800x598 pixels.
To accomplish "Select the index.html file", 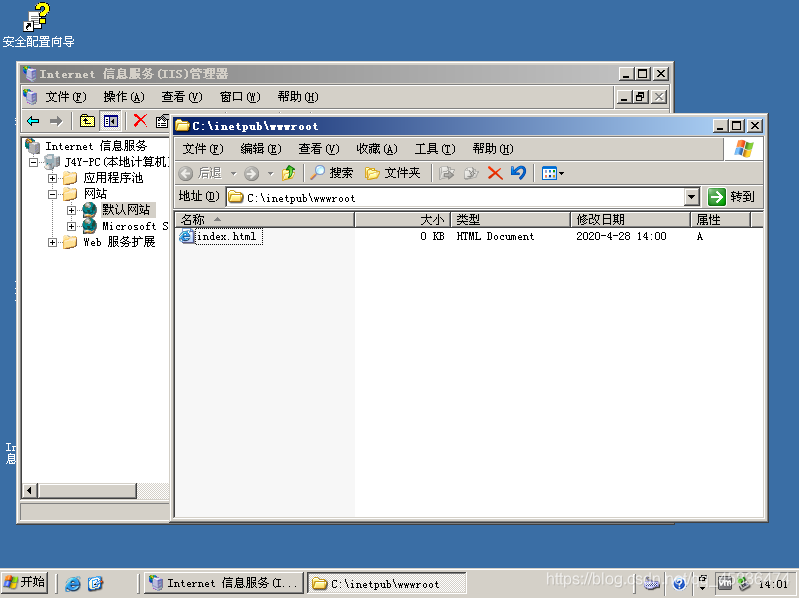I will click(x=227, y=236).
